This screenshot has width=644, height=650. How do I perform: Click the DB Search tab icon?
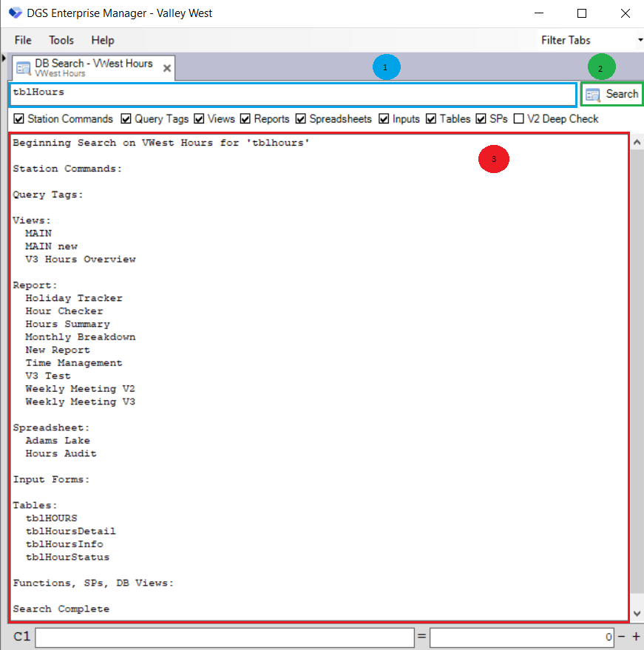[23, 67]
